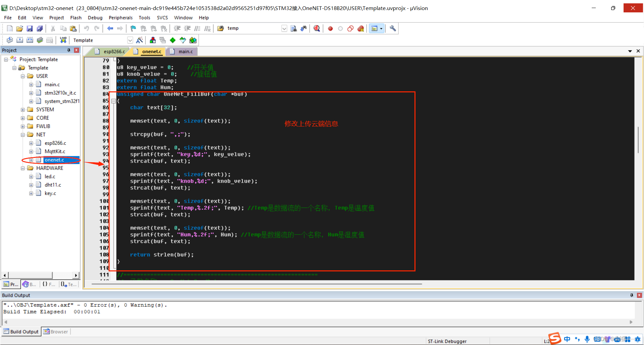This screenshot has width=644, height=345.
Task: Close the Project panel
Action: pyautogui.click(x=76, y=50)
